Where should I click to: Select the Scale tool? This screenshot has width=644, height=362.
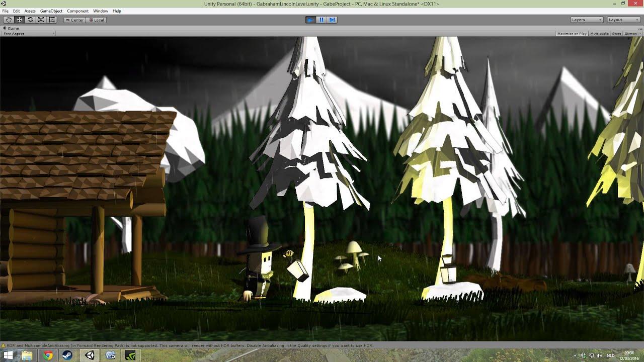[41, 20]
